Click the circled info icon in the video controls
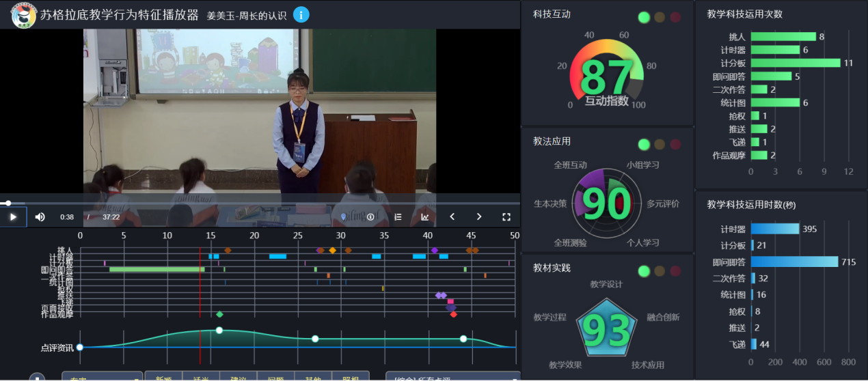Viewport: 868px width, 381px height. (370, 217)
